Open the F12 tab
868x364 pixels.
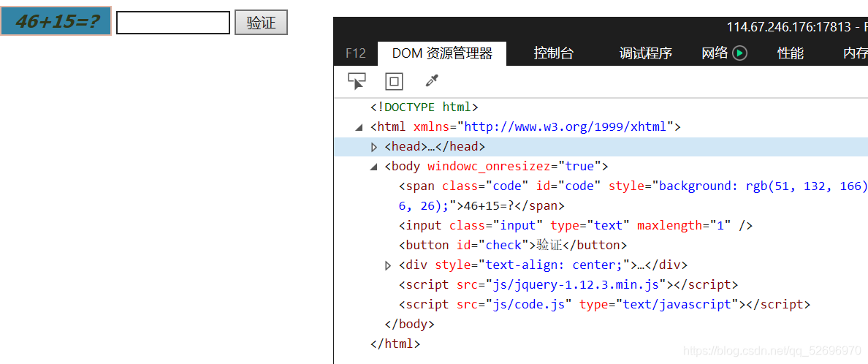click(355, 53)
